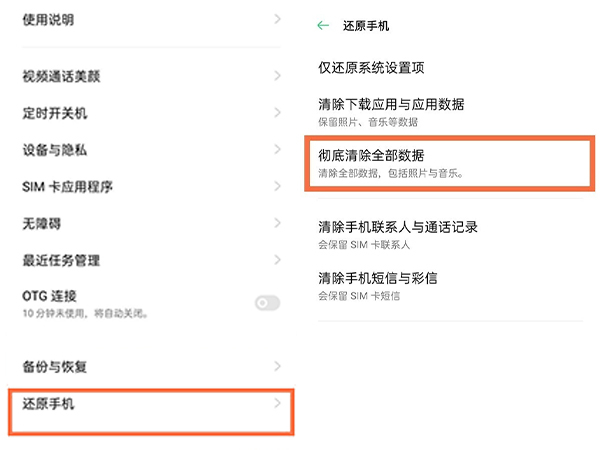The height and width of the screenshot is (450, 600).
Task: Expand 视频通话美颜 chevron arrow
Action: click(x=277, y=76)
